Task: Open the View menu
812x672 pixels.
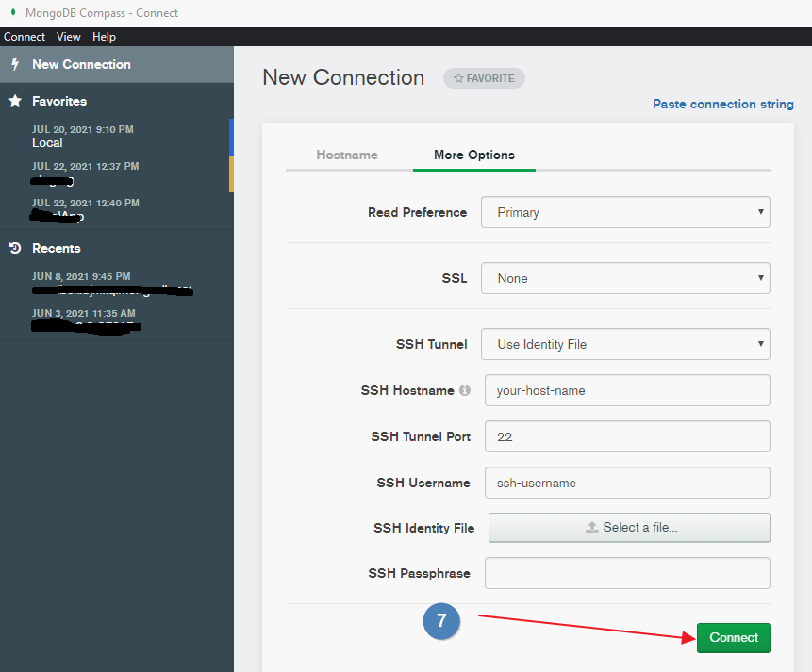Action: pyautogui.click(x=68, y=37)
